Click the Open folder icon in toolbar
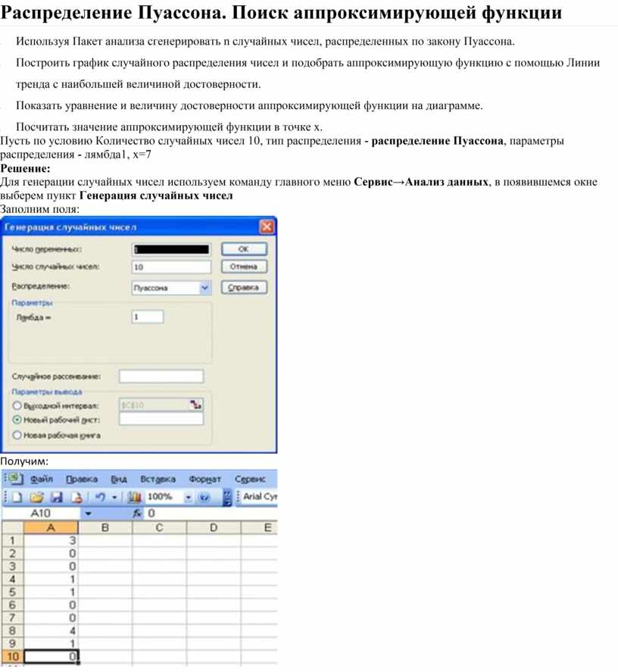 click(37, 497)
